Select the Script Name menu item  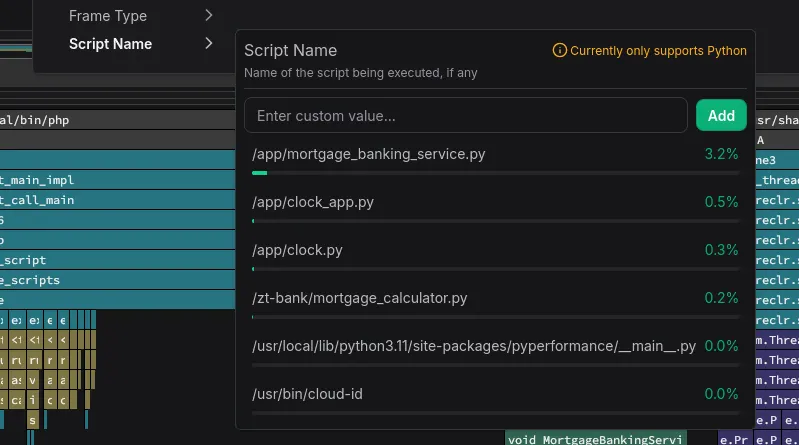[110, 44]
